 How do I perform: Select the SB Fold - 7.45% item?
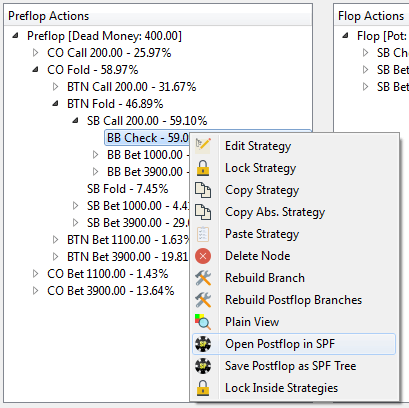click(x=127, y=189)
